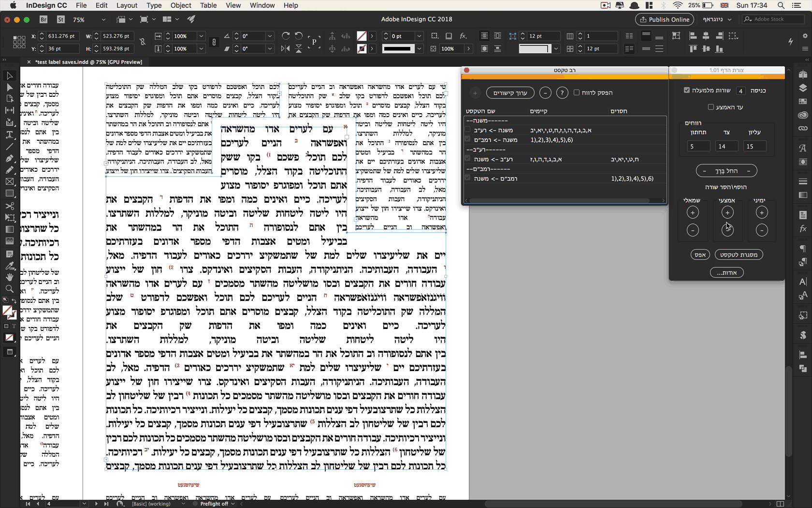Click the ערוך קישורים button
812x508 pixels.
510,92
